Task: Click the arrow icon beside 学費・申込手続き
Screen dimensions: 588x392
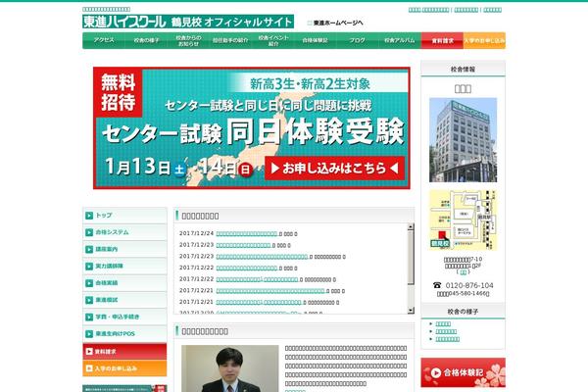Action: coord(89,317)
